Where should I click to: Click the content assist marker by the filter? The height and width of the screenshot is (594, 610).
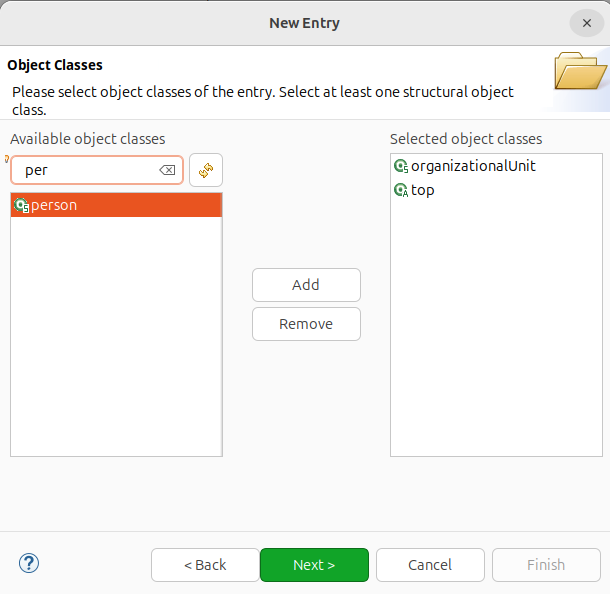7,159
